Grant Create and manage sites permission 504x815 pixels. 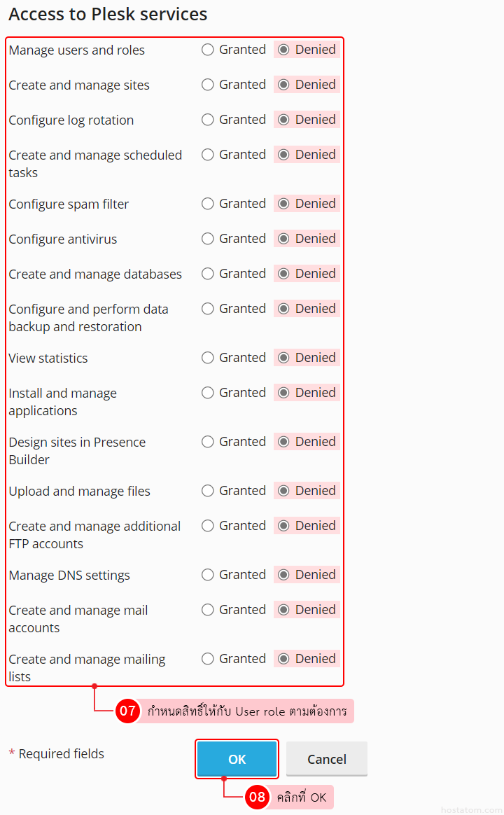pos(208,85)
